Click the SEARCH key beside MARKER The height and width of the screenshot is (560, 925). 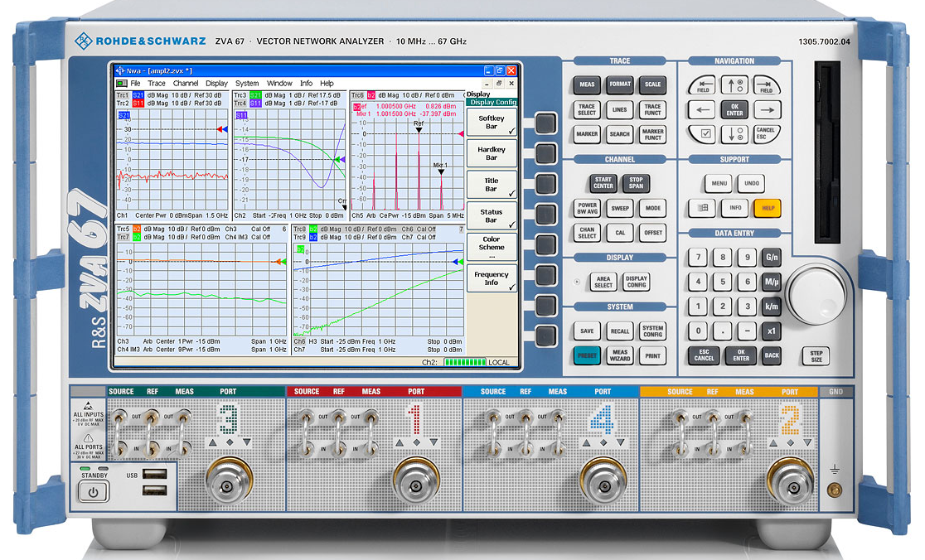click(620, 134)
